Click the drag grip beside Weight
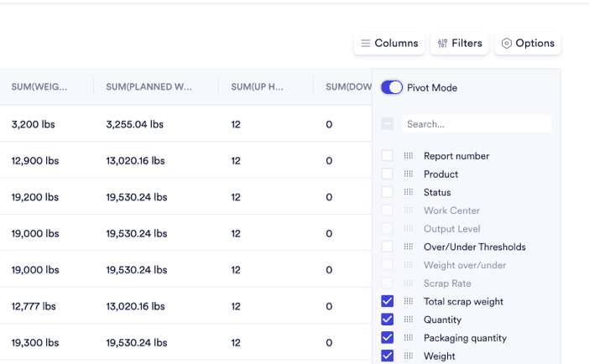Image resolution: width=589 pixels, height=364 pixels. (x=409, y=356)
